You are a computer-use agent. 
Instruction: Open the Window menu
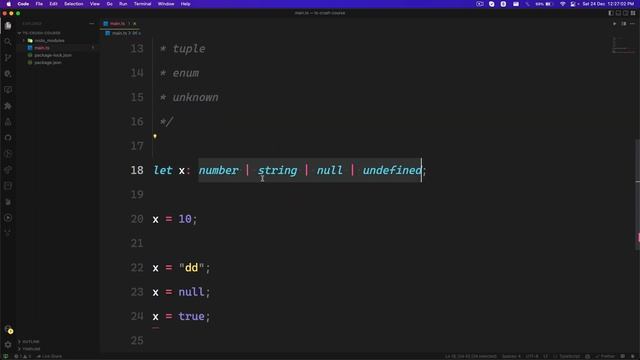[x=166, y=4]
